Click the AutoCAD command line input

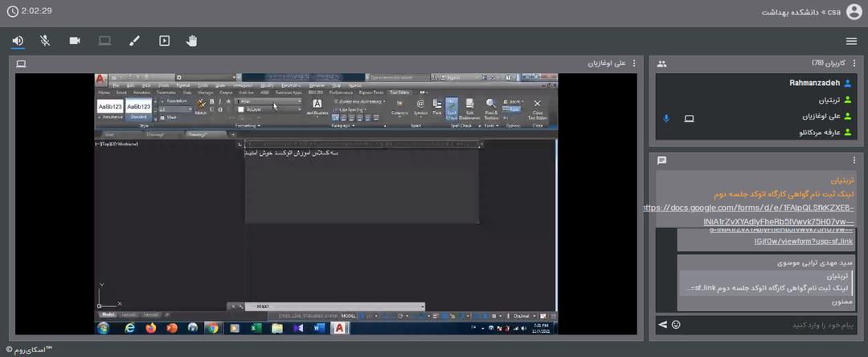(x=335, y=306)
